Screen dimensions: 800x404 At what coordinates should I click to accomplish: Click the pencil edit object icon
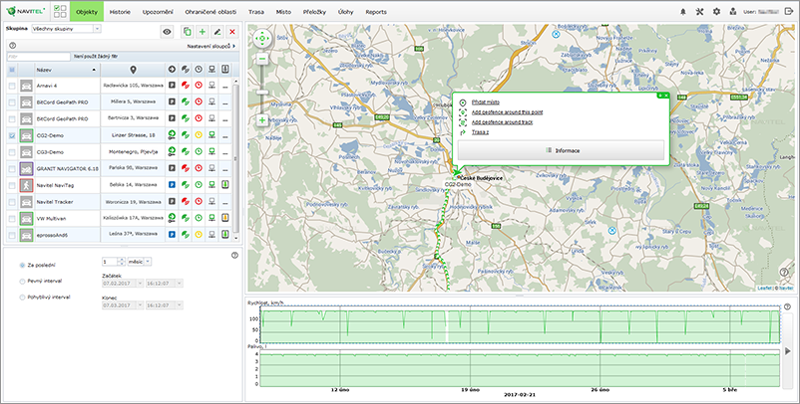[x=217, y=33]
